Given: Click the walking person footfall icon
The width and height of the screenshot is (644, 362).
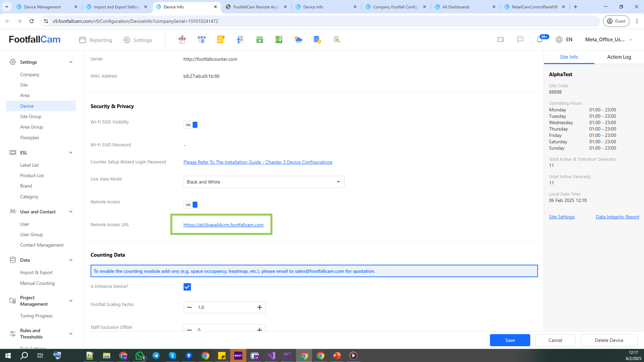Looking at the screenshot, I should pos(240,40).
